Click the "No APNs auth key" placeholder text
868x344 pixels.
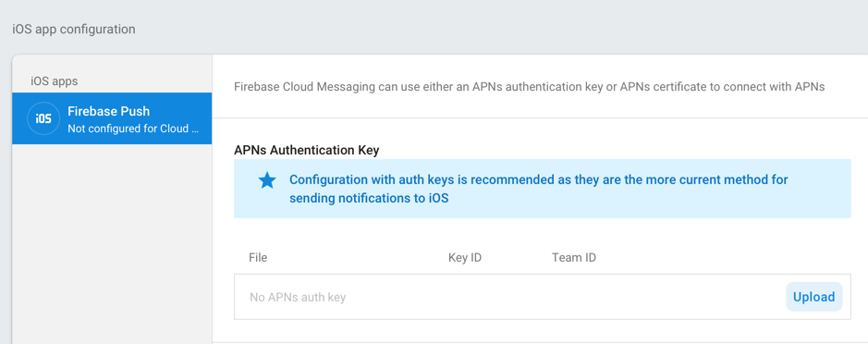298,298
